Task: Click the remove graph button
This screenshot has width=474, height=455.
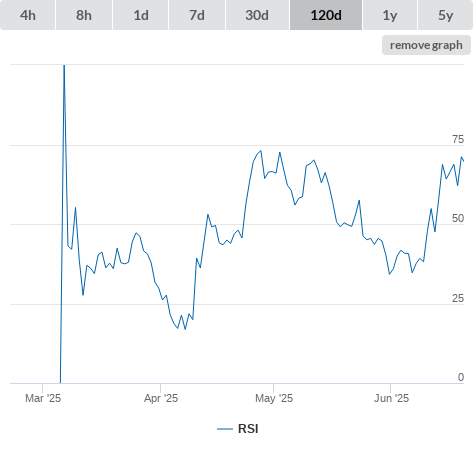Action: coord(426,45)
